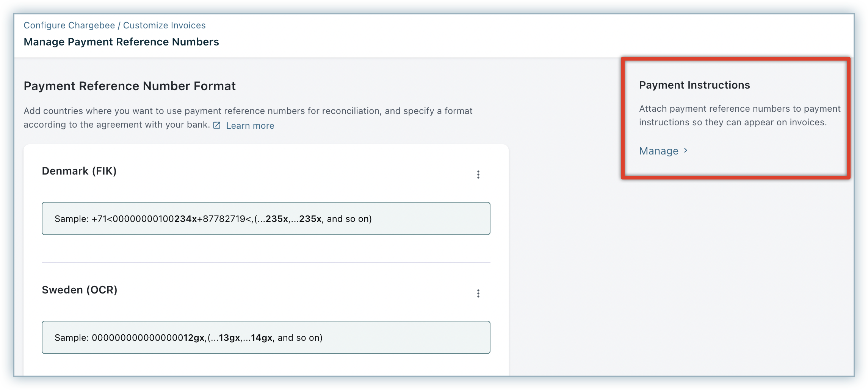Click the Payment Instructions heading
Viewport: 868px width, 390px height.
[694, 85]
